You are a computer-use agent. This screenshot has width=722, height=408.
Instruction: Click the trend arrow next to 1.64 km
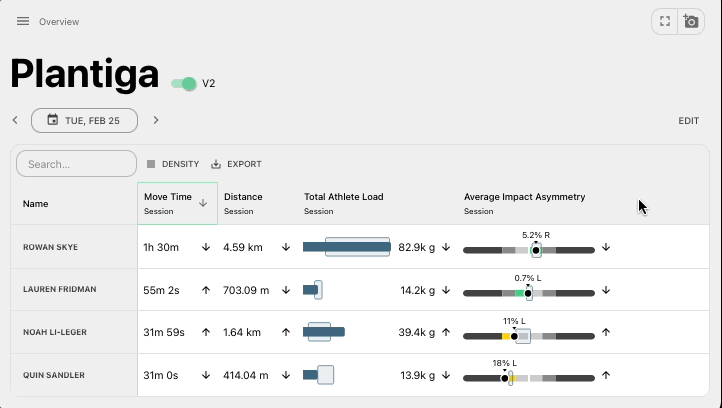(x=286, y=332)
